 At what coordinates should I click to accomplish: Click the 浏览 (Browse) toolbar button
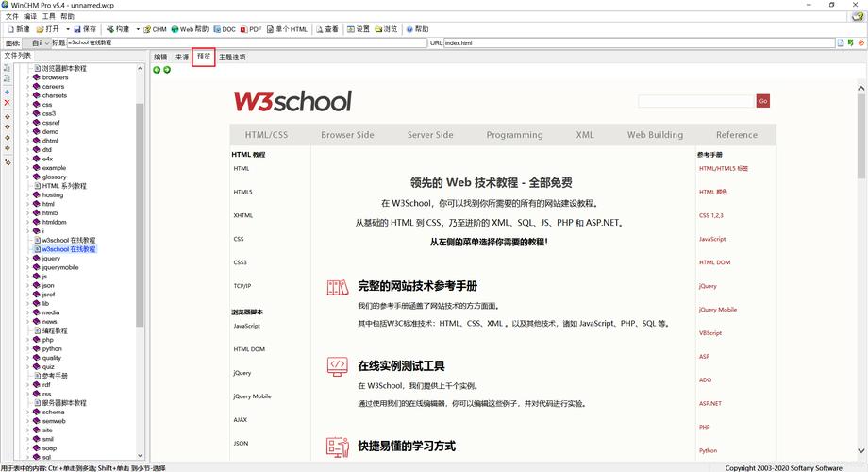pos(386,29)
